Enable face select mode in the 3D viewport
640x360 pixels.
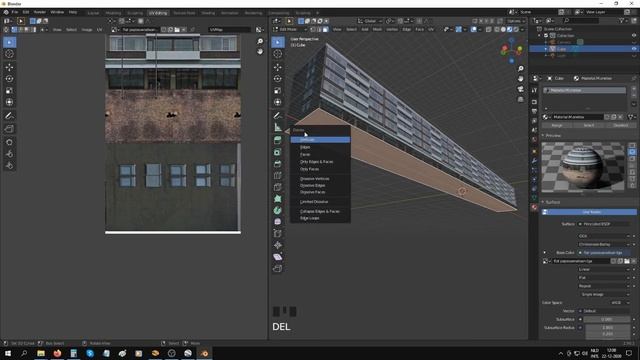tap(325, 29)
